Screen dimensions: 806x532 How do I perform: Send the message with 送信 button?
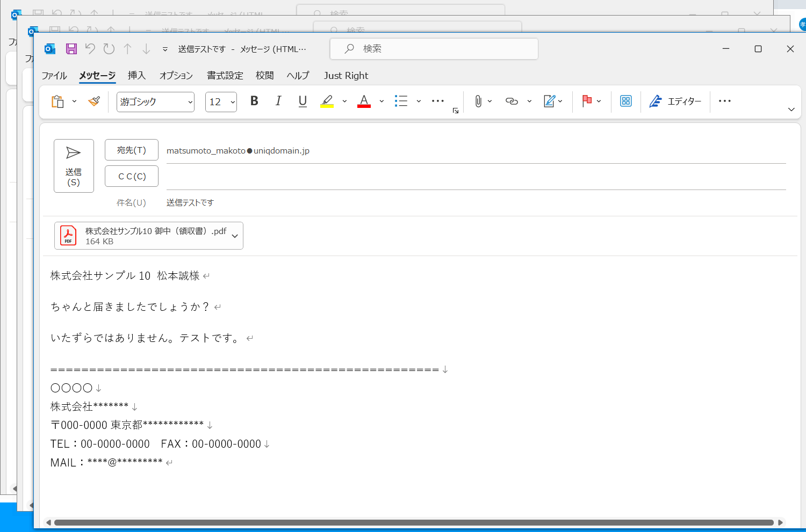(x=74, y=166)
